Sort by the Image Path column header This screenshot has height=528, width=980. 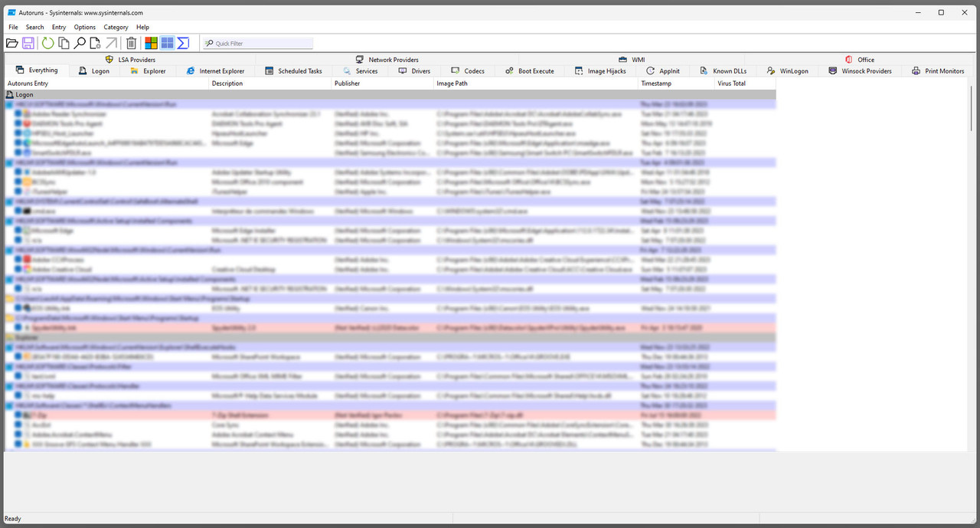click(x=536, y=84)
